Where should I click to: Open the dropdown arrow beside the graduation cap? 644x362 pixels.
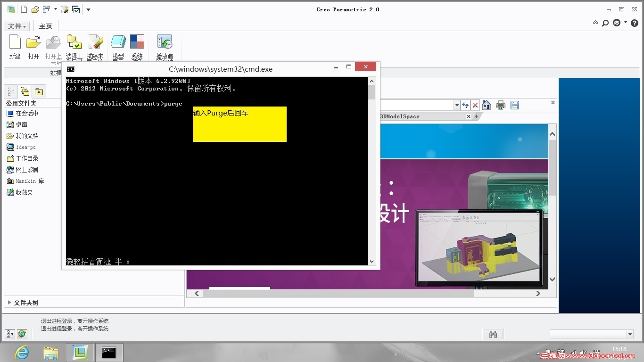coord(626,23)
